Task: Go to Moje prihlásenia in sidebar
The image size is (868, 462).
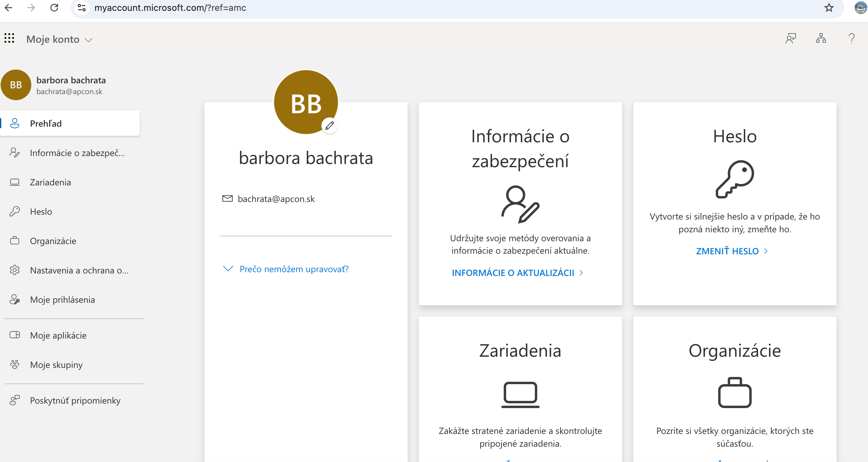Action: coord(62,300)
